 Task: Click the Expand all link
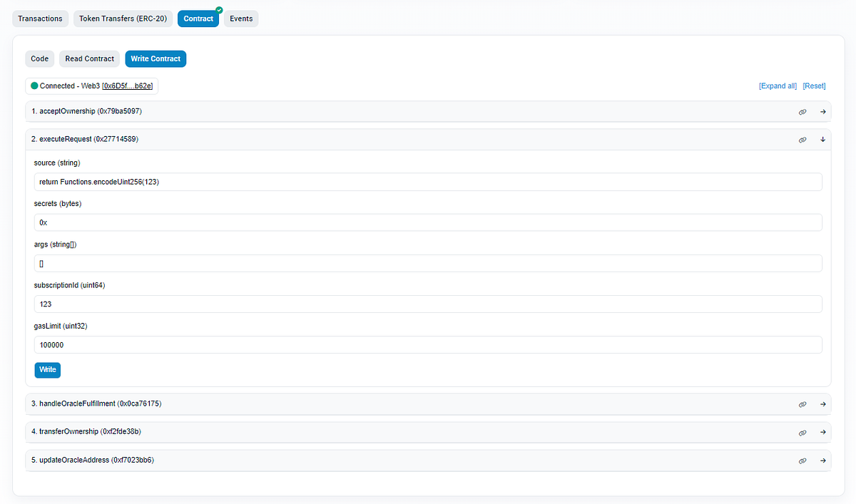tap(778, 86)
